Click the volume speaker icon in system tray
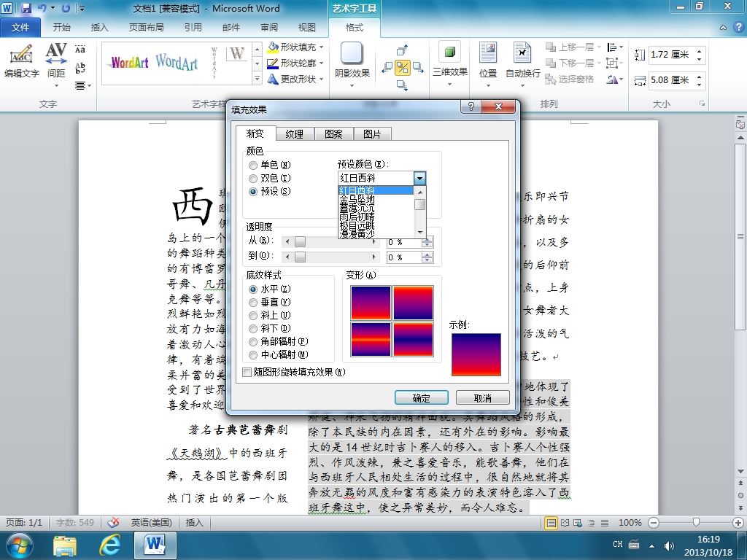 [x=669, y=545]
